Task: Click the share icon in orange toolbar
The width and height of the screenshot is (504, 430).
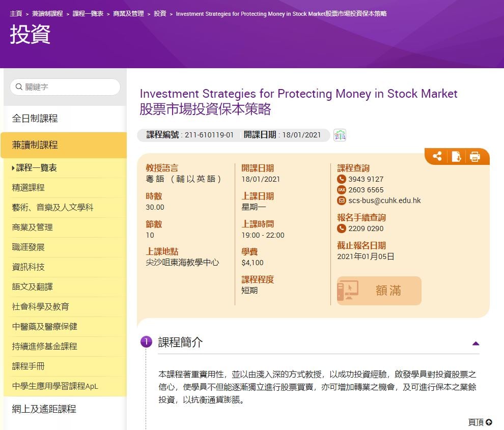Action: click(x=437, y=157)
